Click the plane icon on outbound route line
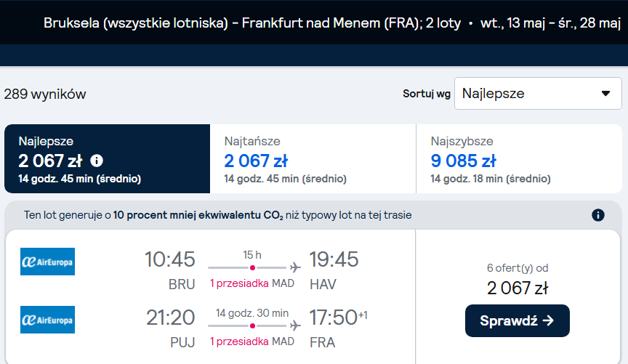Screen dimensions: 628x364 (x=295, y=267)
